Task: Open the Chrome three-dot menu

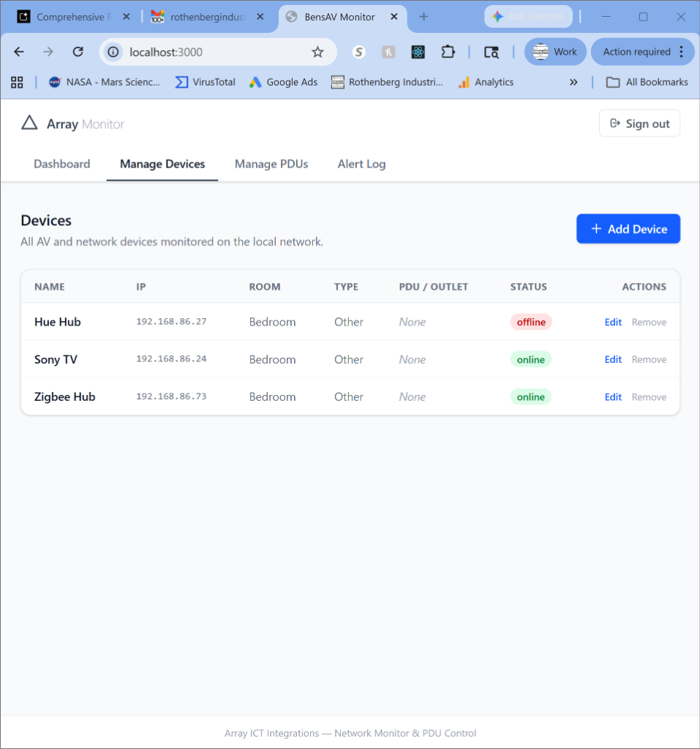Action: click(682, 52)
